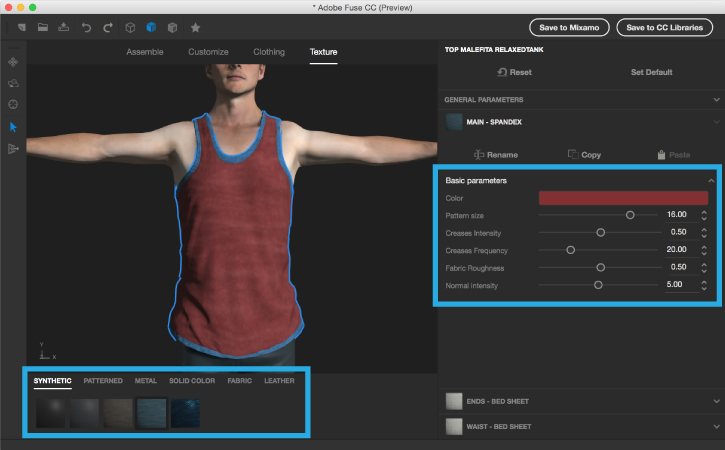Select the Texture tab
The height and width of the screenshot is (450, 725).
pyautogui.click(x=323, y=52)
